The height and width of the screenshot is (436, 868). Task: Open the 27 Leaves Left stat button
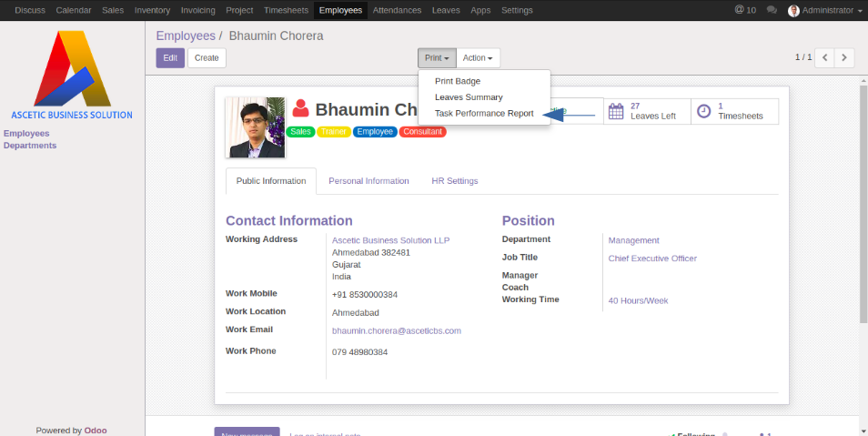click(x=647, y=111)
